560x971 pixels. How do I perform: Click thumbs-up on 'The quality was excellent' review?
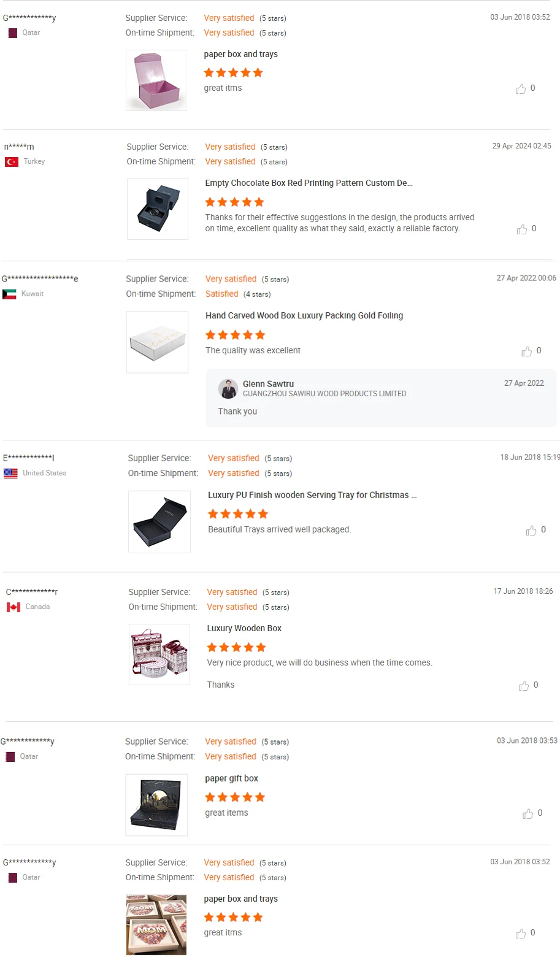527,351
